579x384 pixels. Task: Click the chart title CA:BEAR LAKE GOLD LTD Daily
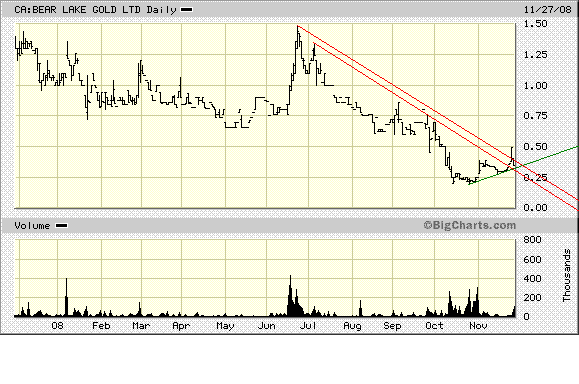95,10
